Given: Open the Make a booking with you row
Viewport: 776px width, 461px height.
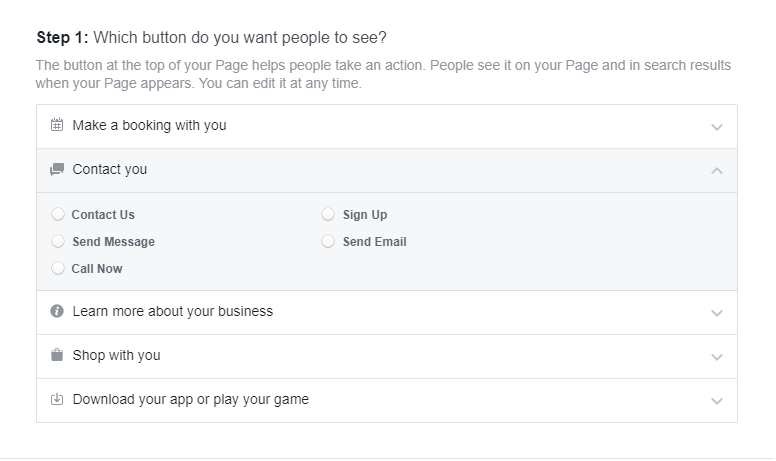Looking at the screenshot, I should click(387, 127).
